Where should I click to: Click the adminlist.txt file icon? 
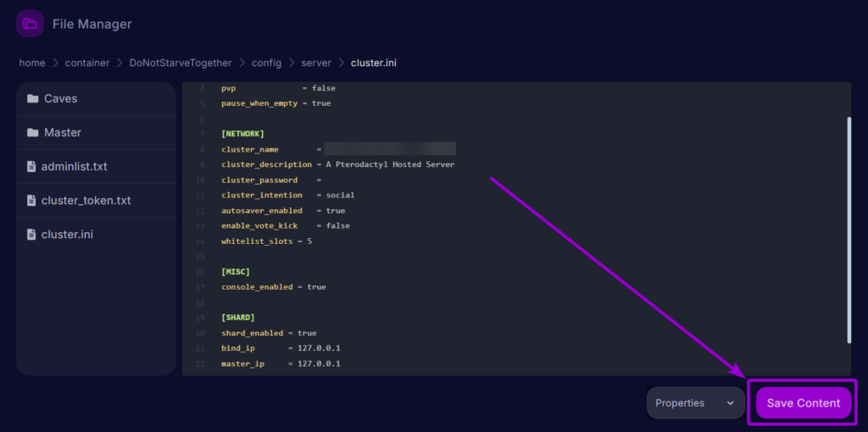(32, 167)
